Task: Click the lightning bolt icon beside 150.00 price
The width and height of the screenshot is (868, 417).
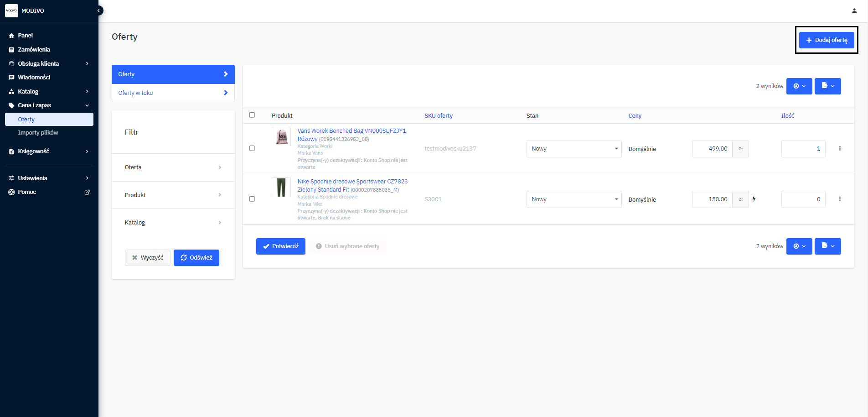Action: click(754, 199)
